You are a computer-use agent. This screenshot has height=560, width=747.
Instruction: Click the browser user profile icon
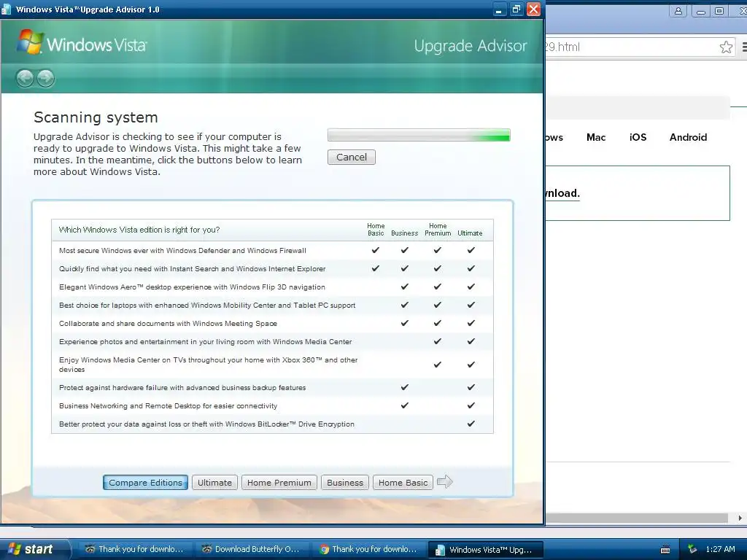coord(678,11)
